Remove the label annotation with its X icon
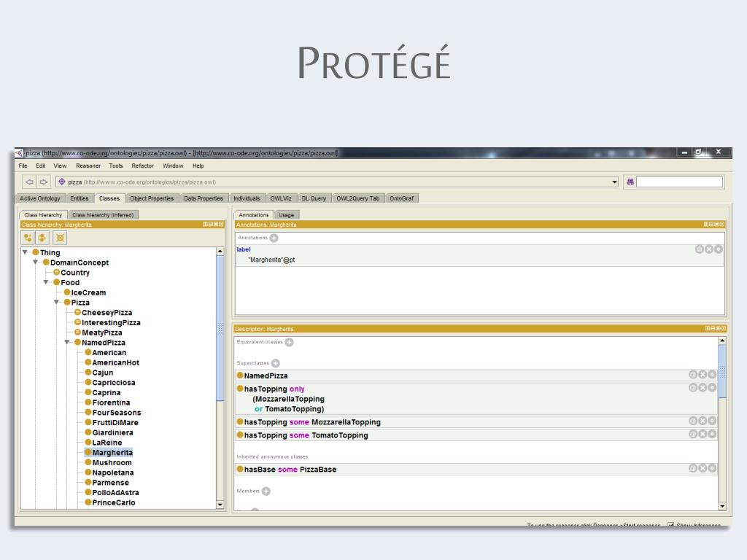Screen dimensions: 747x560 tap(709, 249)
